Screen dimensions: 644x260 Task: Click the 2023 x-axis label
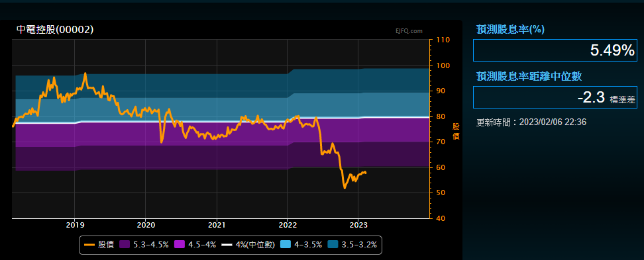[358, 225]
